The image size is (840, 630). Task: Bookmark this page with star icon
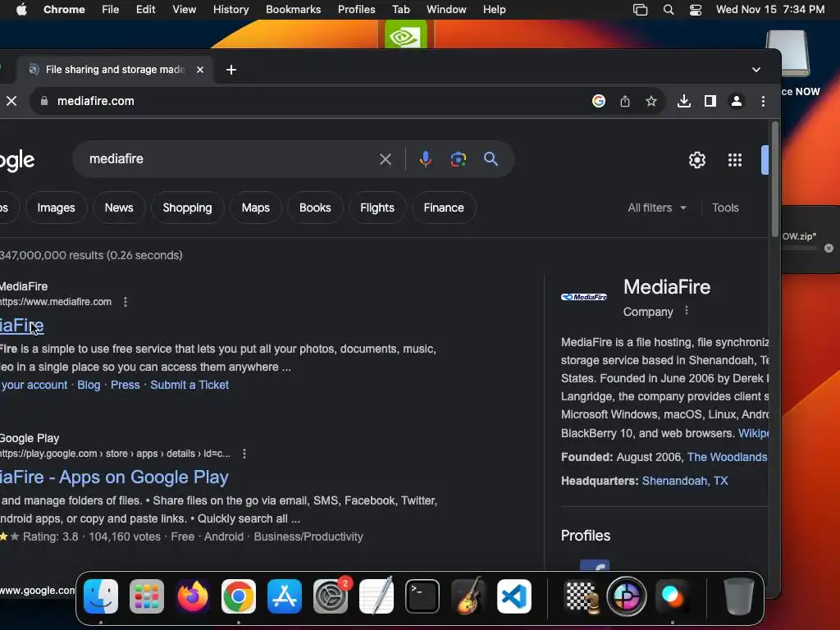(651, 101)
